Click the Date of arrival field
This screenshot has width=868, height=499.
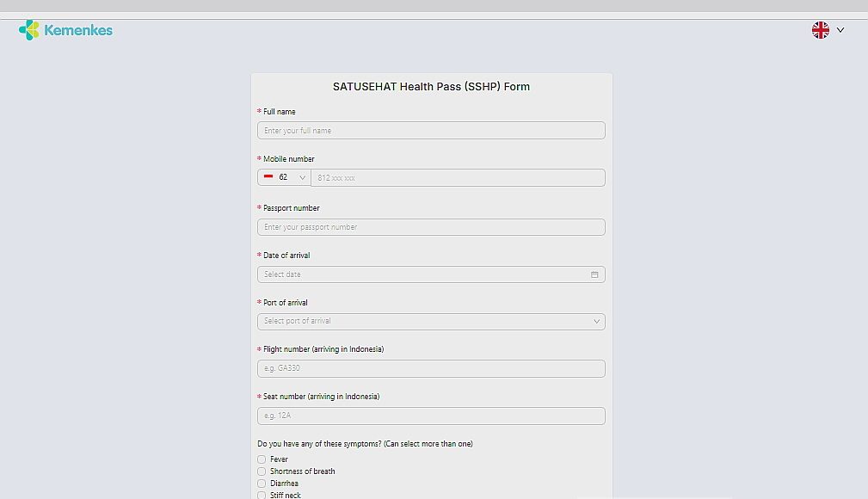(x=422, y=274)
